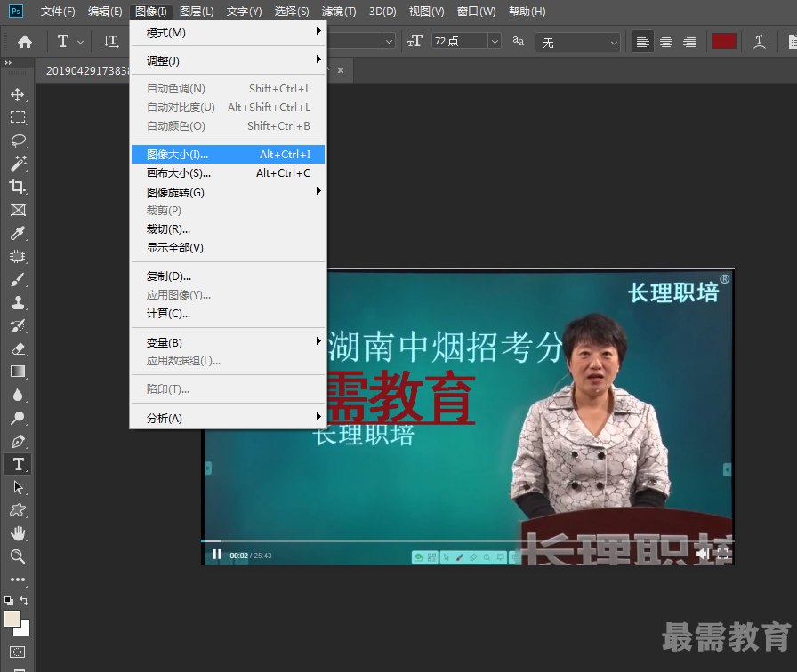Open the font style dropdown arrow
797x672 pixels.
click(x=389, y=41)
